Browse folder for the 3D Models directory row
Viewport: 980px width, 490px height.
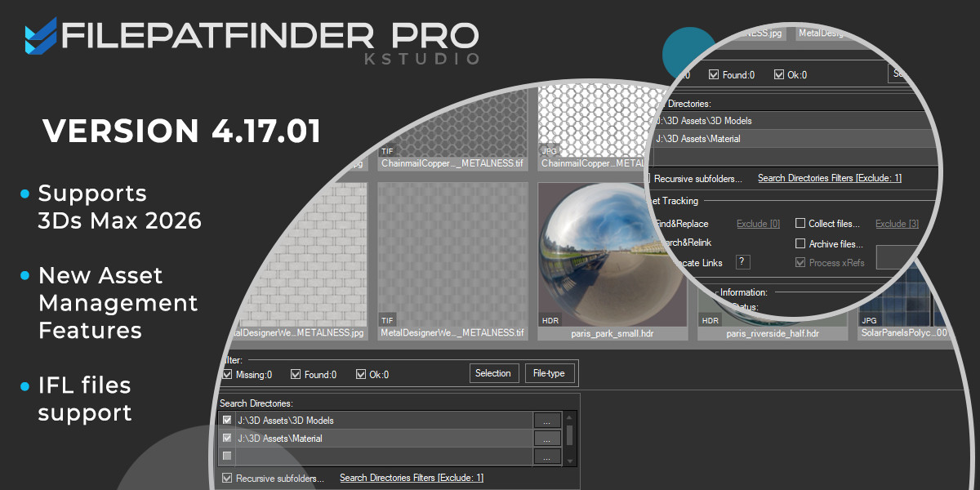click(547, 420)
